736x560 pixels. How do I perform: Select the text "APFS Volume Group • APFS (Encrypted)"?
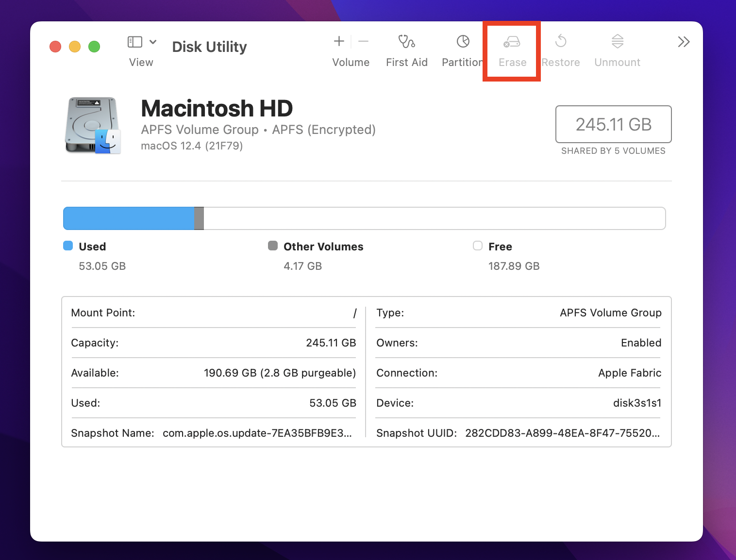(x=258, y=130)
